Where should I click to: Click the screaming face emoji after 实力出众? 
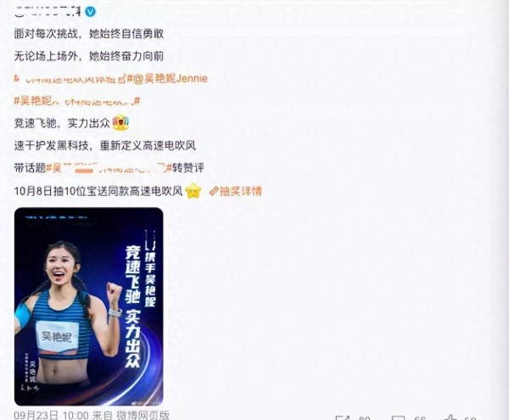[120, 123]
